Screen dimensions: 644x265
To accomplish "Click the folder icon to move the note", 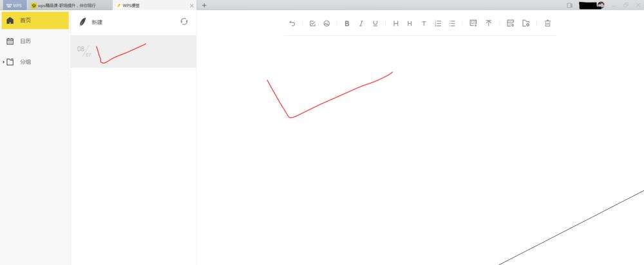I will point(526,23).
